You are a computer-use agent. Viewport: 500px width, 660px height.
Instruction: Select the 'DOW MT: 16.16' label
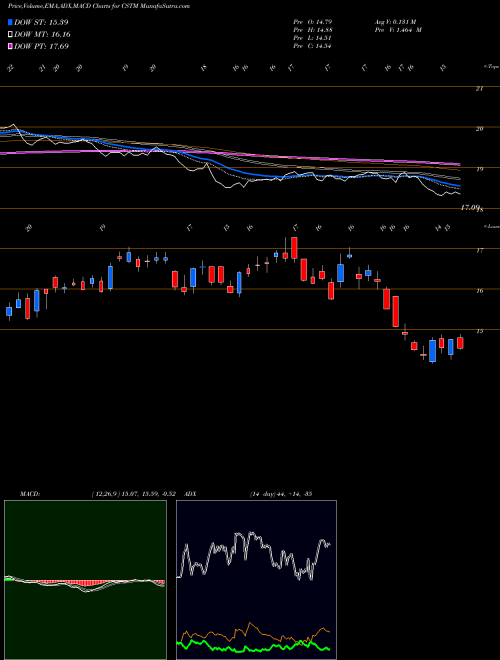(42, 35)
